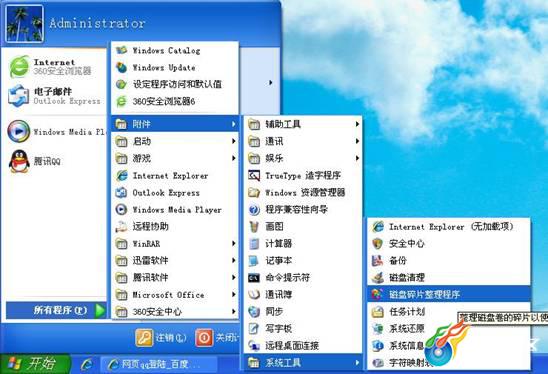Image resolution: width=548 pixels, height=374 pixels.
Task: Click the 系统还原 icon
Action: [x=377, y=329]
